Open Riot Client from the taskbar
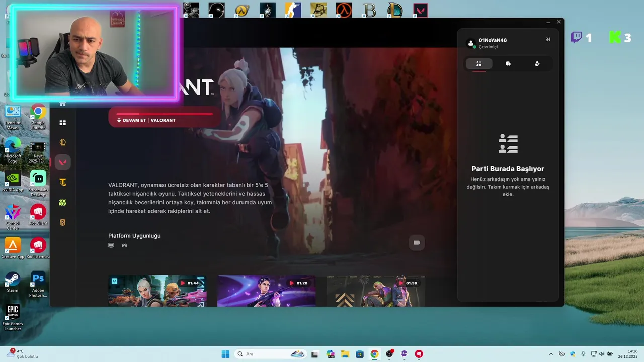This screenshot has height=362, width=644. tap(419, 354)
